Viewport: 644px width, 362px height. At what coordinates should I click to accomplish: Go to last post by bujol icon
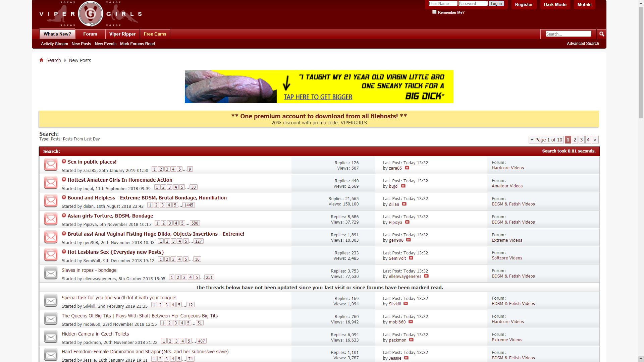pos(404,186)
